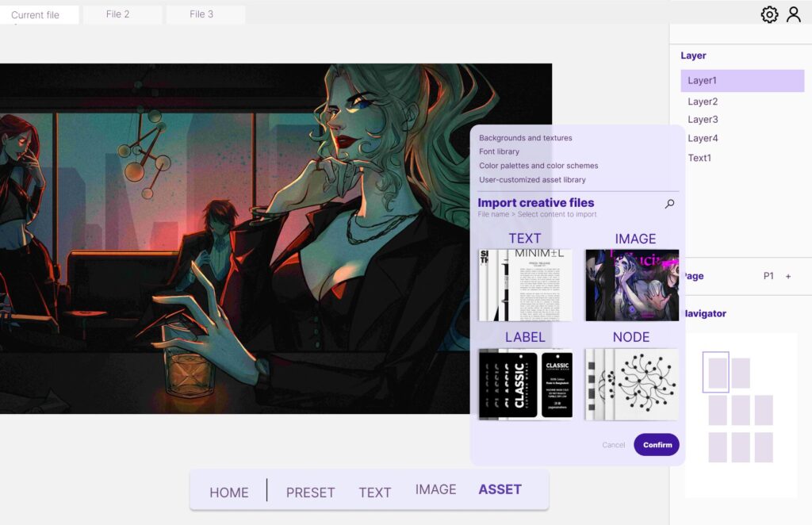This screenshot has width=812, height=525.
Task: Select the TEXT file thumbnail
Action: (525, 285)
